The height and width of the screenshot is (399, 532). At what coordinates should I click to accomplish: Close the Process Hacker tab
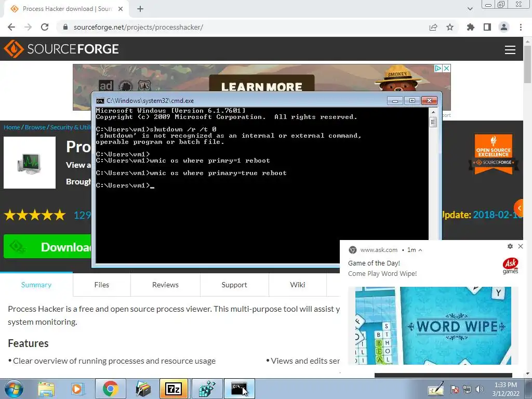click(121, 9)
